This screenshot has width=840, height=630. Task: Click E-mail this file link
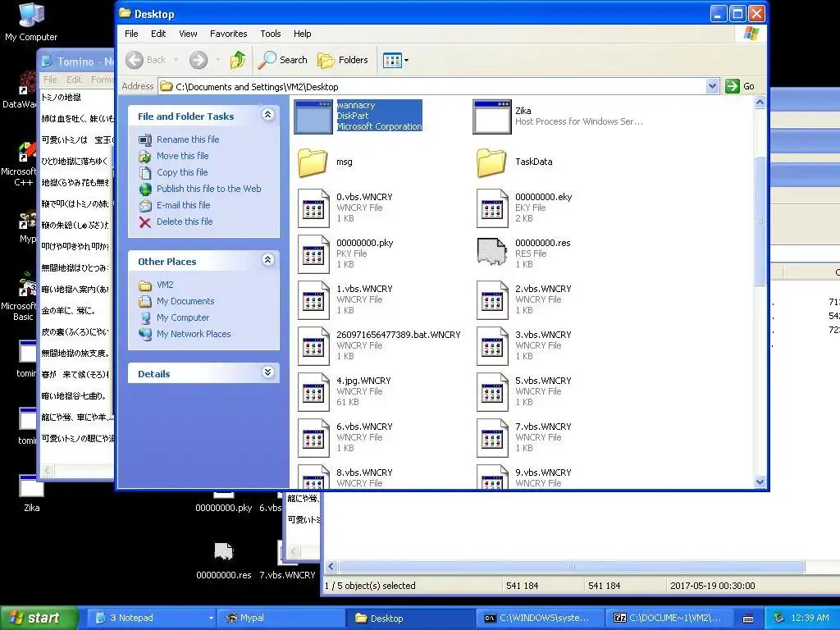click(x=183, y=205)
